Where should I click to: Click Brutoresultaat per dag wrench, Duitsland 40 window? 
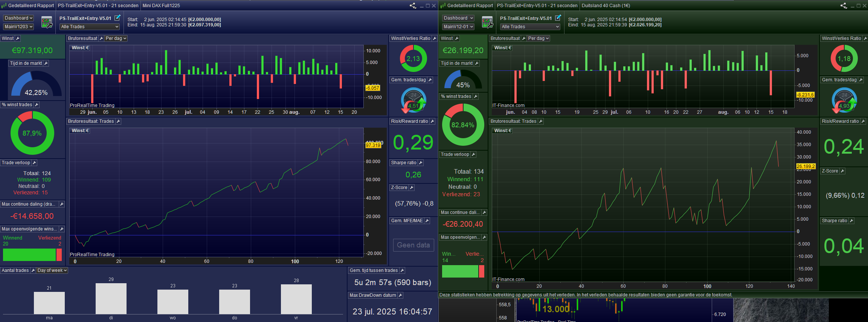524,38
